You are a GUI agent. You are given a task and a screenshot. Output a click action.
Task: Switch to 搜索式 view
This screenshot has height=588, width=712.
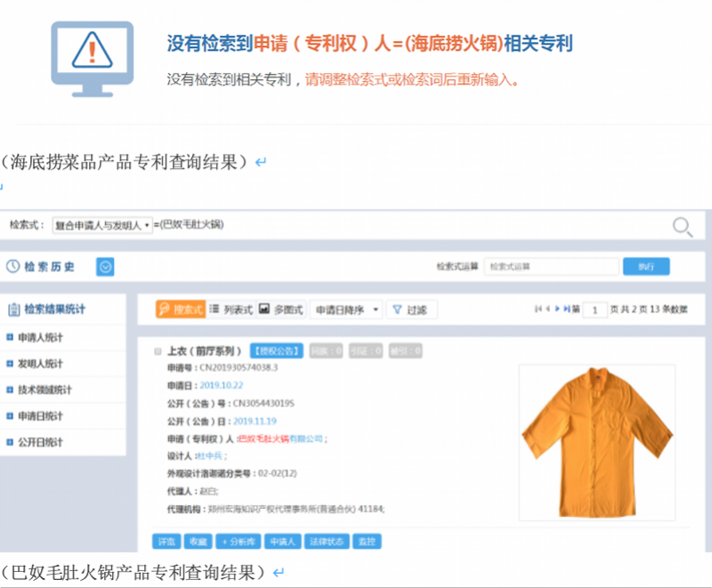pos(181,310)
